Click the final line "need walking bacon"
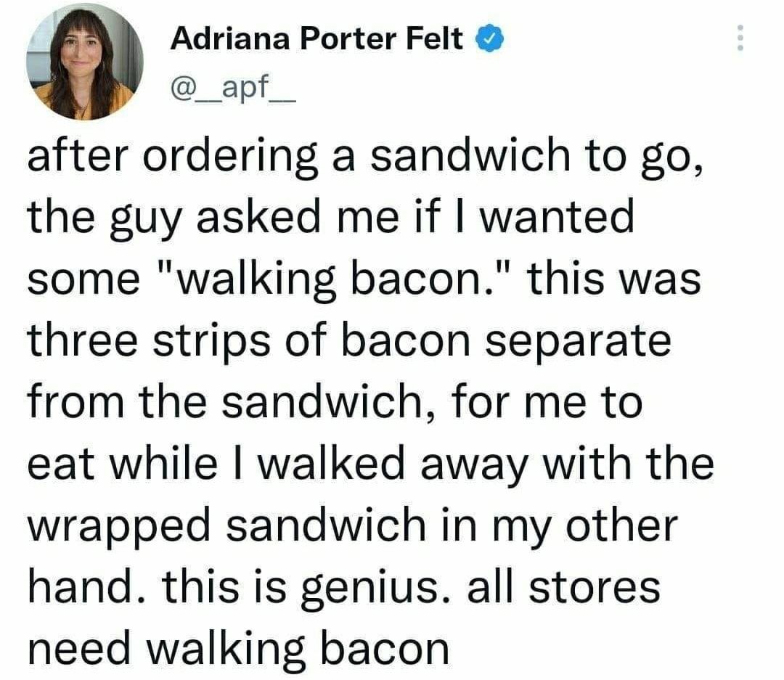Image resolution: width=784 pixels, height=680 pixels. [x=238, y=648]
